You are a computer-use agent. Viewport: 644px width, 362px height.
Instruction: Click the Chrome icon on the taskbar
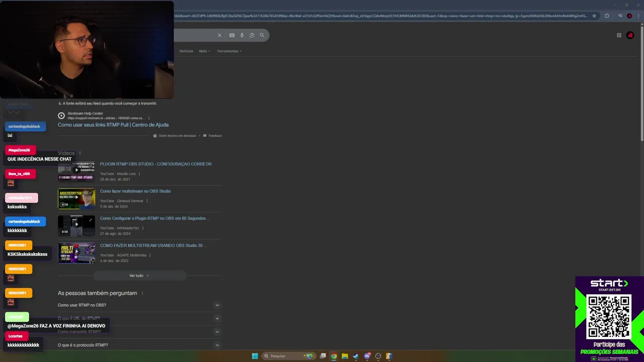[334, 356]
